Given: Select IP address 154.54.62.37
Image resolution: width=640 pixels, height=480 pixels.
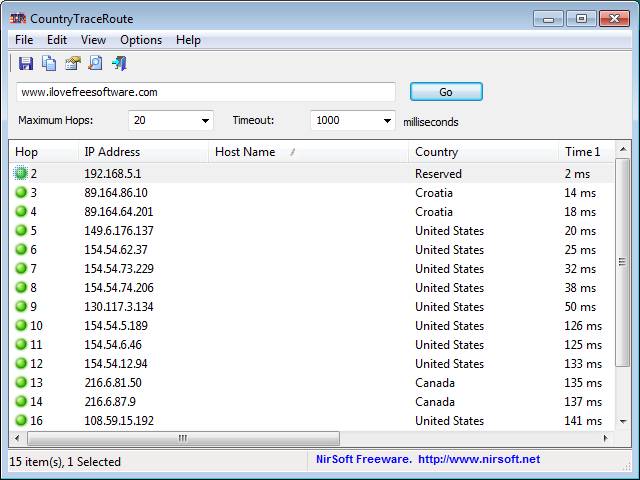Looking at the screenshot, I should click(116, 249).
